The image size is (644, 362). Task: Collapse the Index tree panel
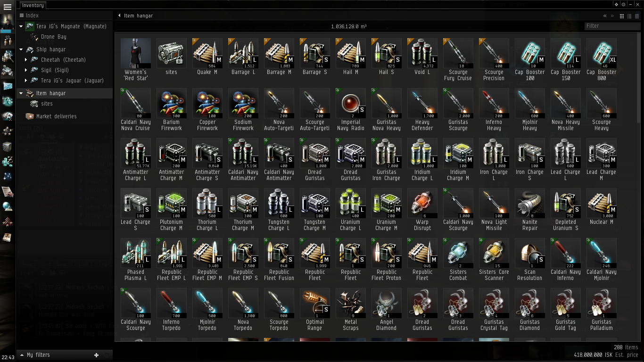click(22, 16)
